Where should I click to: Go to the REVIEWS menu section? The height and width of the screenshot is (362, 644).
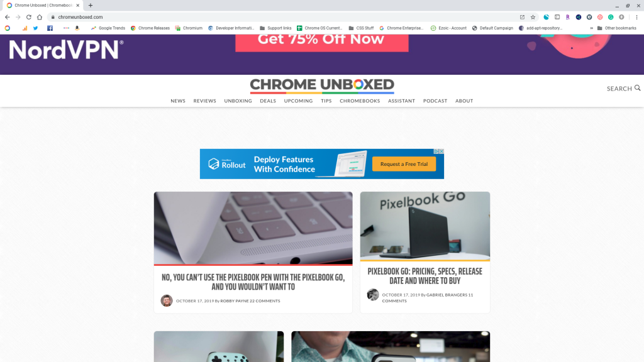pyautogui.click(x=204, y=101)
